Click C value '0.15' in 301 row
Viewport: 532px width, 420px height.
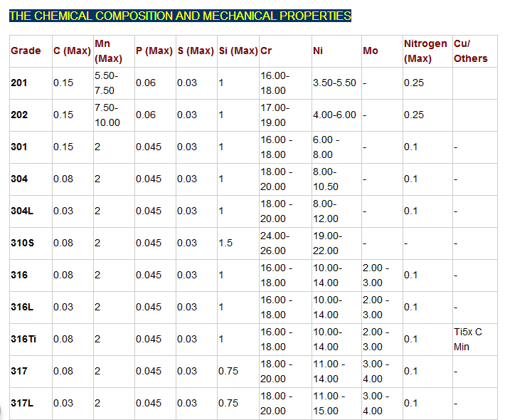coord(63,147)
